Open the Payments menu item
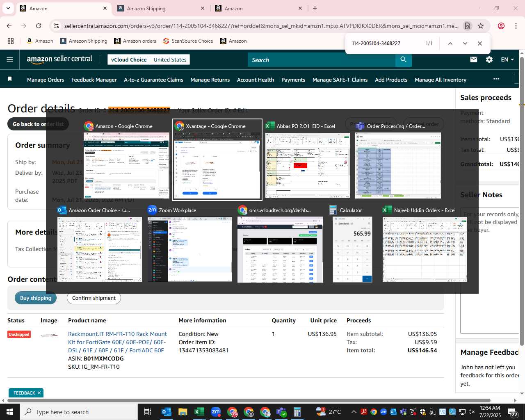 coord(293,80)
